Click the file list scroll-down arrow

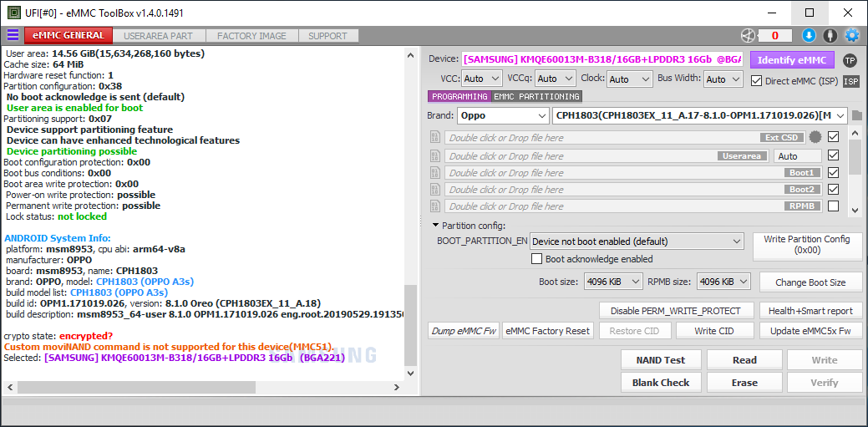coord(855,210)
